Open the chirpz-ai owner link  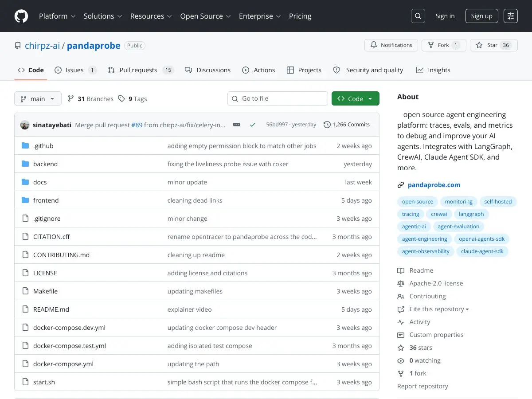pos(42,46)
